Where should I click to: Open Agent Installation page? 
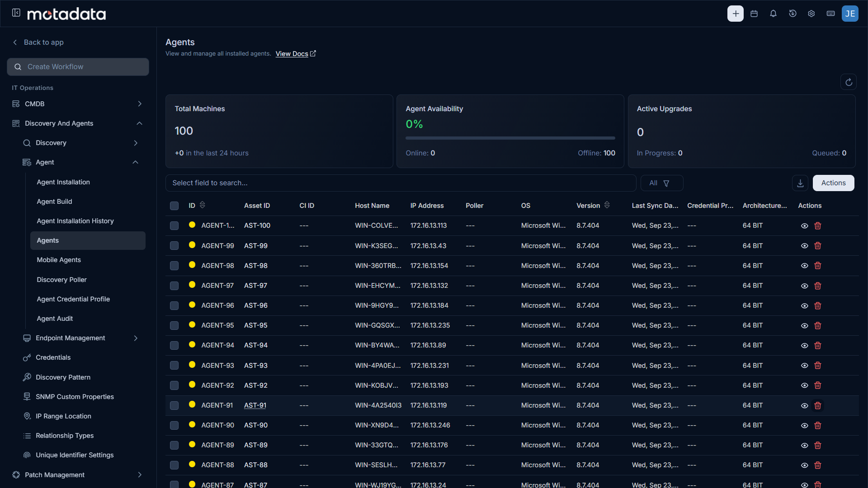tap(63, 182)
